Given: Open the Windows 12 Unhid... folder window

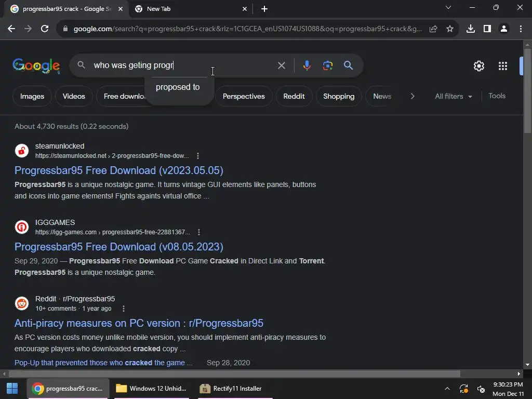Looking at the screenshot, I should (x=151, y=389).
